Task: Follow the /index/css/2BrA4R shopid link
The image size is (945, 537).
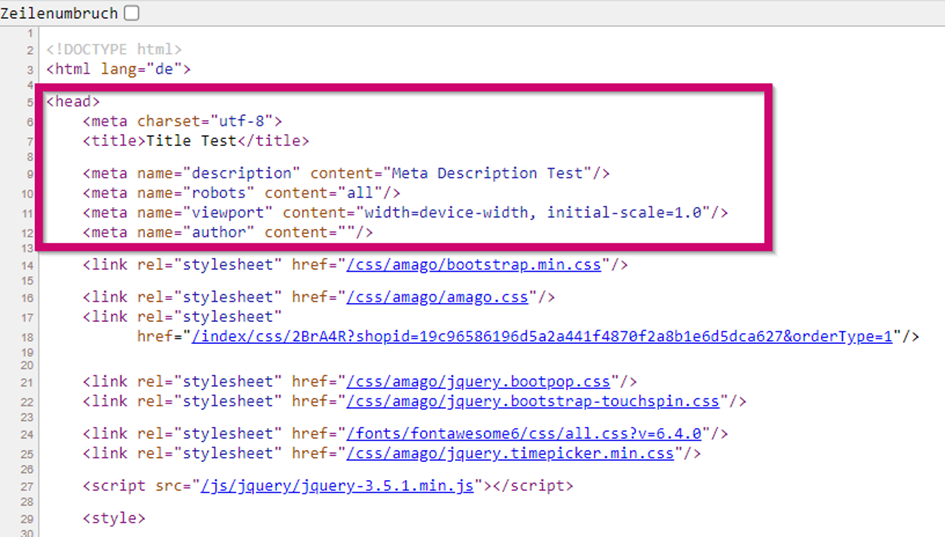Action: pos(542,336)
